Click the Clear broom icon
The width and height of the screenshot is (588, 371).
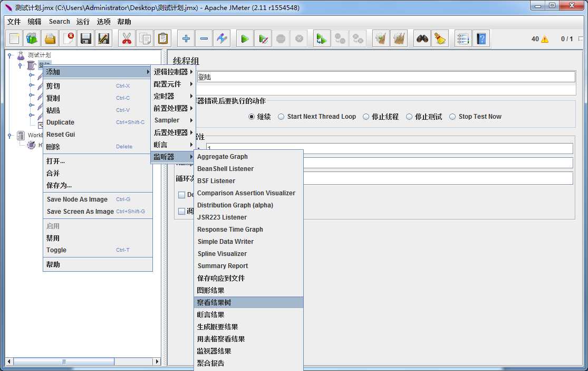(x=381, y=39)
